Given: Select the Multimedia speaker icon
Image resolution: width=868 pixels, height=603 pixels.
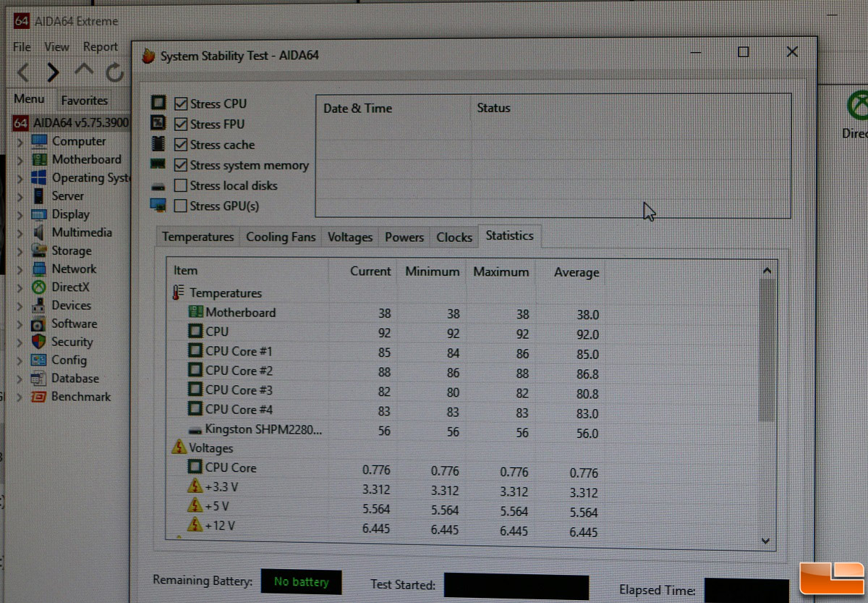Looking at the screenshot, I should 39,232.
